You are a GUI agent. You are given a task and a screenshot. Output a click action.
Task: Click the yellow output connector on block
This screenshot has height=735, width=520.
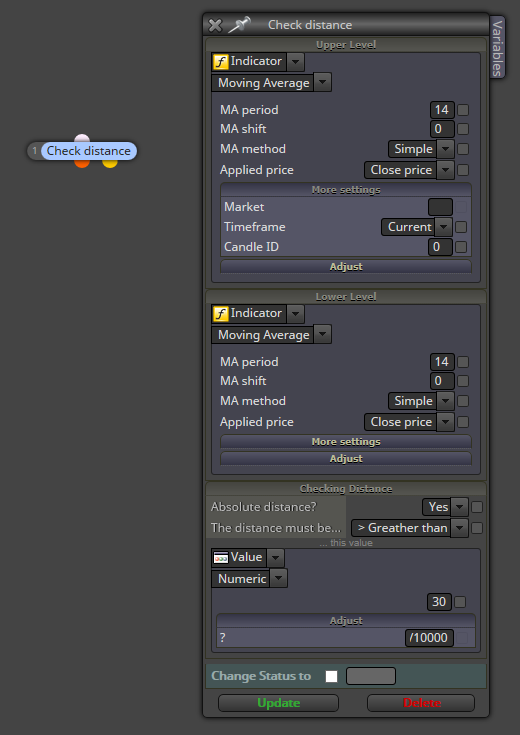[110, 163]
